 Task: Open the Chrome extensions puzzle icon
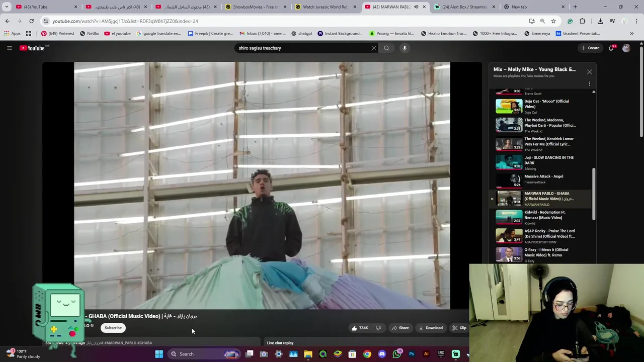(x=582, y=21)
